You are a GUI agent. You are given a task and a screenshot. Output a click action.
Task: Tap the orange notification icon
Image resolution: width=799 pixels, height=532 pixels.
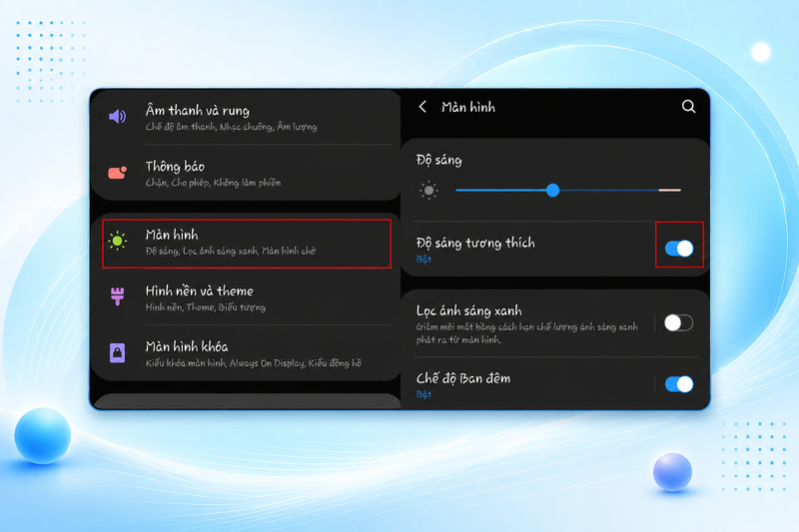(x=117, y=173)
